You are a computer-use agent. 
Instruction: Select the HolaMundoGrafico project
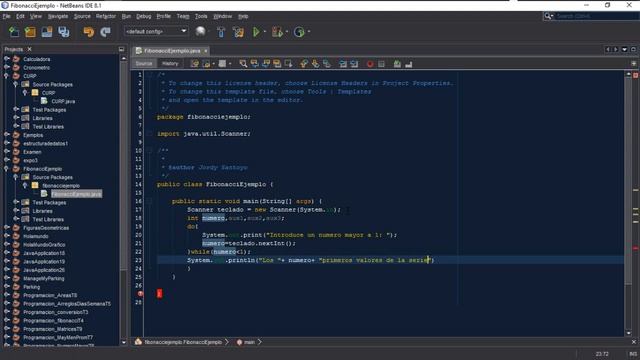(44, 244)
